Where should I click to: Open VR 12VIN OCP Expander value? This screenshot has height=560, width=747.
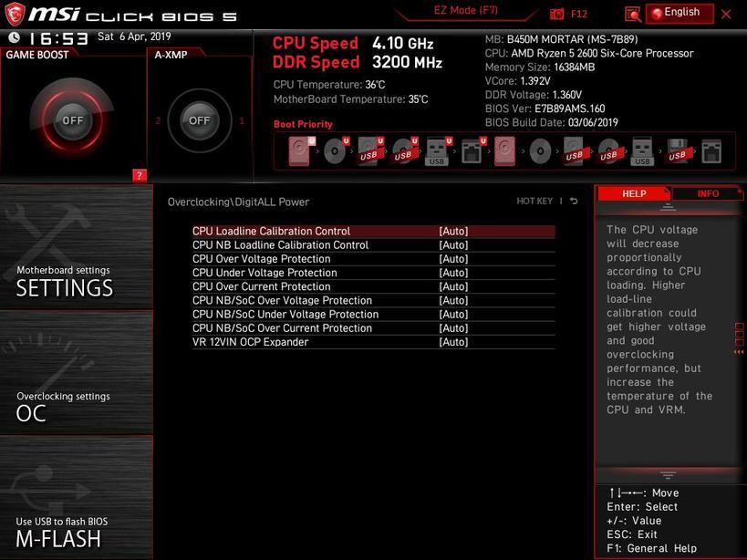[x=453, y=342]
